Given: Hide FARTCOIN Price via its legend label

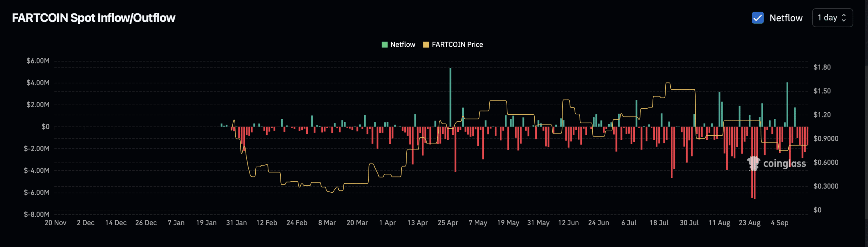Looking at the screenshot, I should coord(457,44).
